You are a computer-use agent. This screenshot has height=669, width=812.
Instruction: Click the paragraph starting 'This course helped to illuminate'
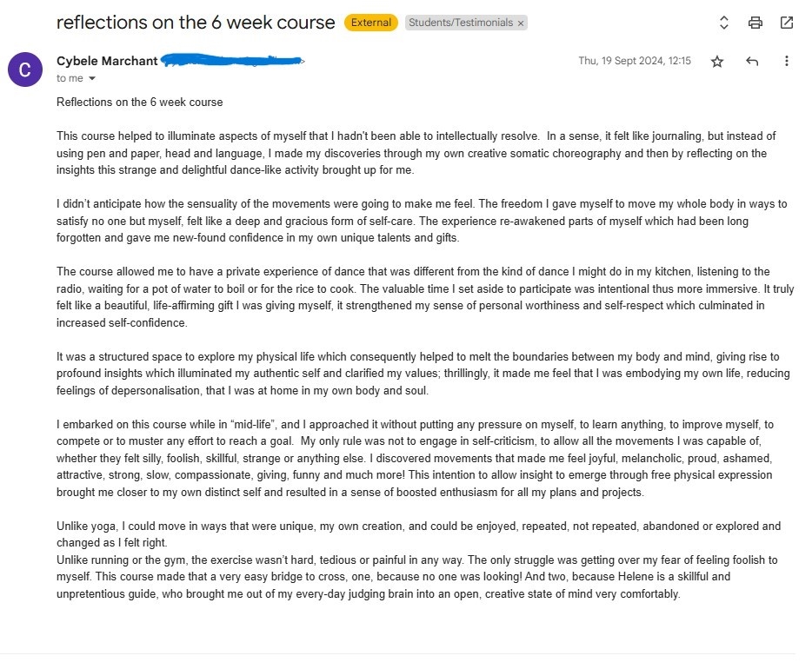point(416,153)
